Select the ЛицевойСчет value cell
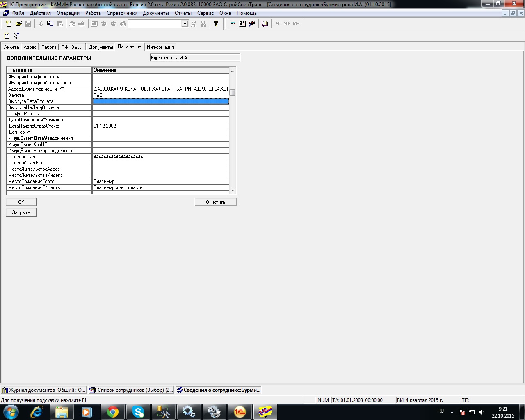 160,157
